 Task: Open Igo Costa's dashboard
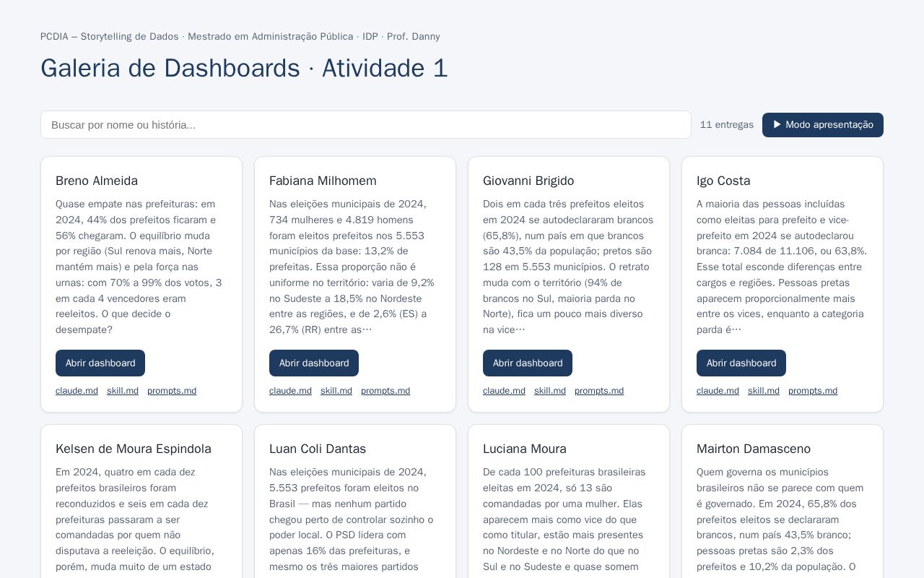click(x=741, y=363)
